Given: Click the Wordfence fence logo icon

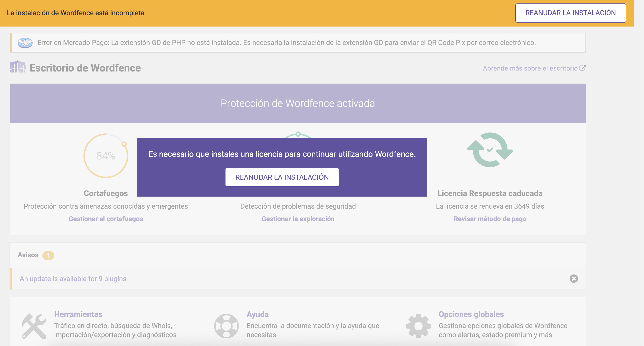Looking at the screenshot, I should pos(17,67).
